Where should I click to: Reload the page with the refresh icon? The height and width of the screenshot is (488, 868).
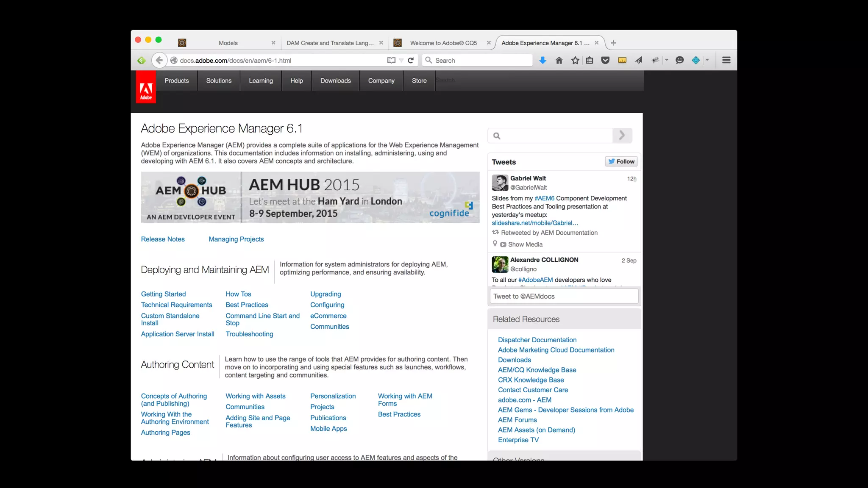(x=411, y=61)
